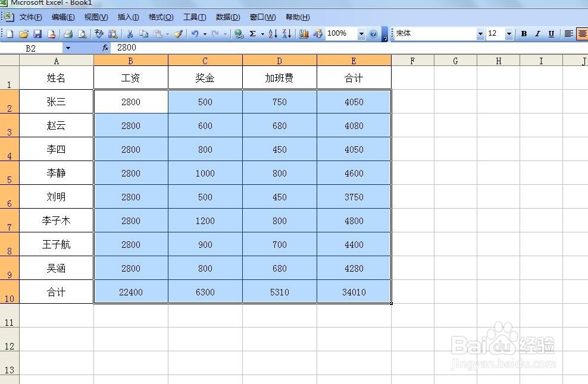The width and height of the screenshot is (588, 384).
Task: Open the 格式(O) menu
Action: pyautogui.click(x=161, y=17)
